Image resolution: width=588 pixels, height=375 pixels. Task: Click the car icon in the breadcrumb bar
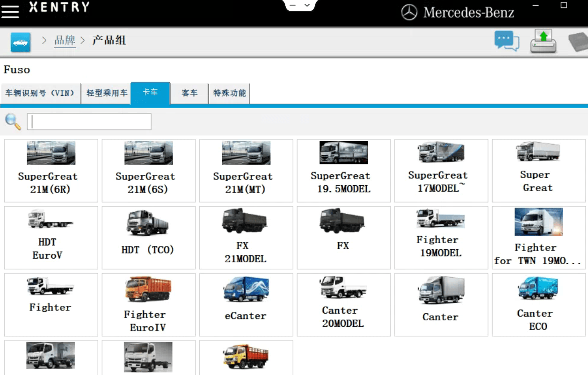click(x=20, y=42)
